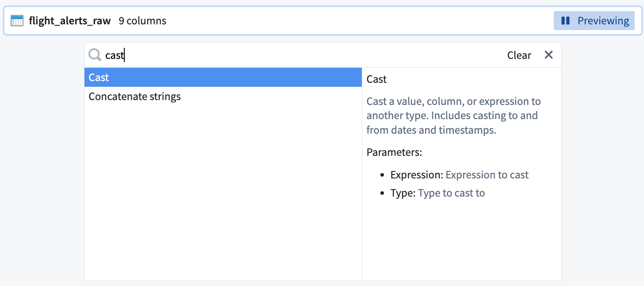Choose Concatenate strings from the results list
The image size is (644, 286).
[134, 97]
